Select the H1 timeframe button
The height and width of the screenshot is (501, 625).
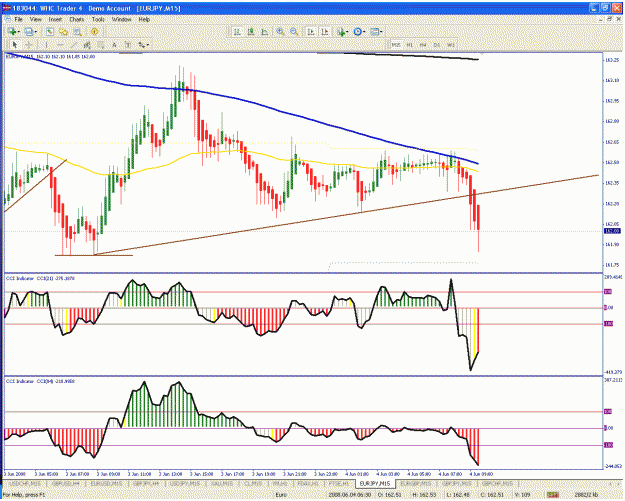tap(409, 45)
